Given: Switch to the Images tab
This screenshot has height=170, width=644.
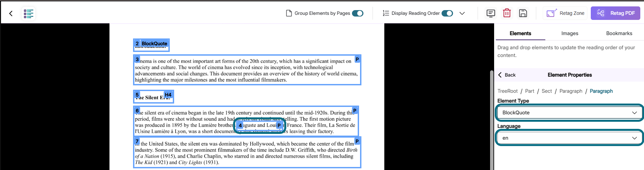Looking at the screenshot, I should 570,33.
